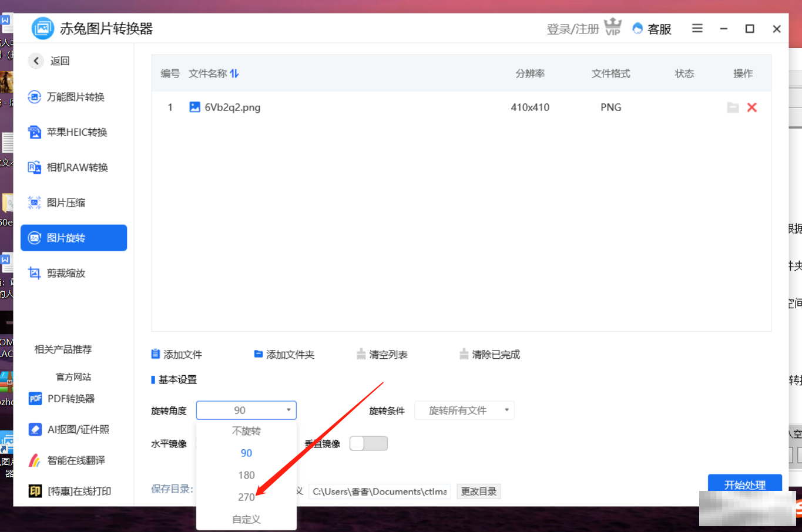Click the back arrow icon next to 返回
This screenshot has height=532, width=802.
click(36, 60)
